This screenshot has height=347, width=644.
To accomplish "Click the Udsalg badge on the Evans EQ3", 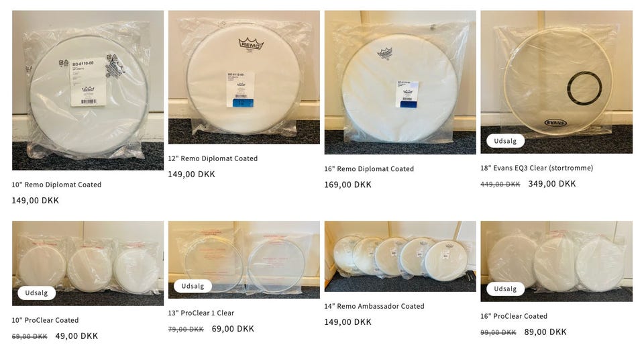I will 506,140.
